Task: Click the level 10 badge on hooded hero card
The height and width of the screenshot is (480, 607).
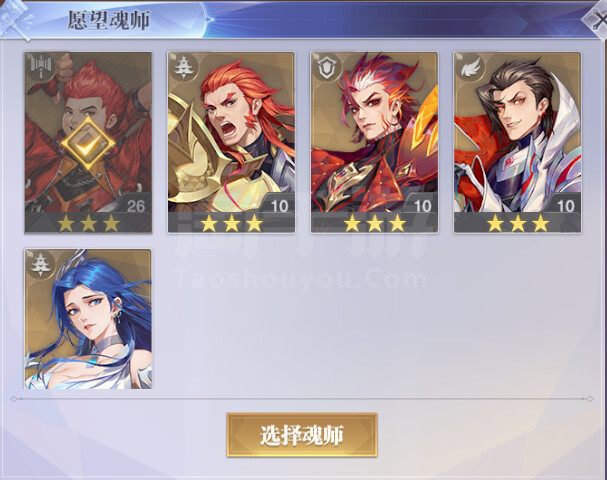Action: pos(564,205)
